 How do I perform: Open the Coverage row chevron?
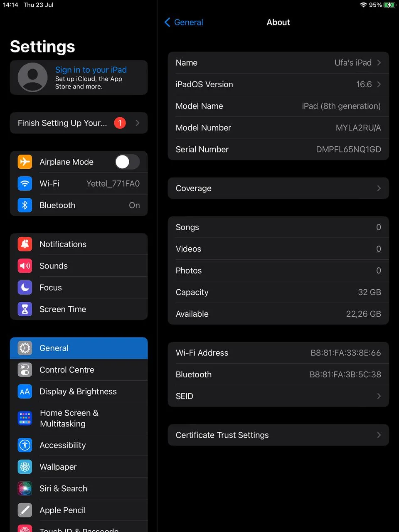[x=379, y=188]
